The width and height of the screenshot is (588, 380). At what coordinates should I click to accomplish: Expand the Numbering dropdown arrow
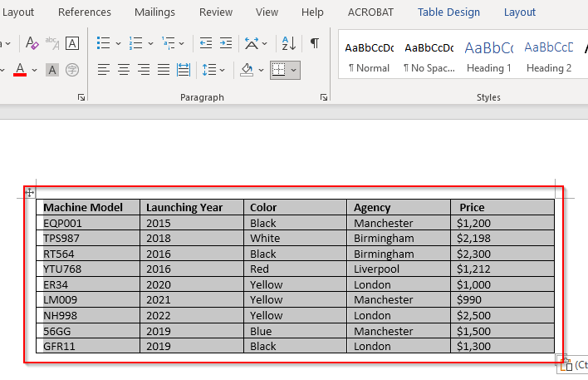(x=151, y=43)
